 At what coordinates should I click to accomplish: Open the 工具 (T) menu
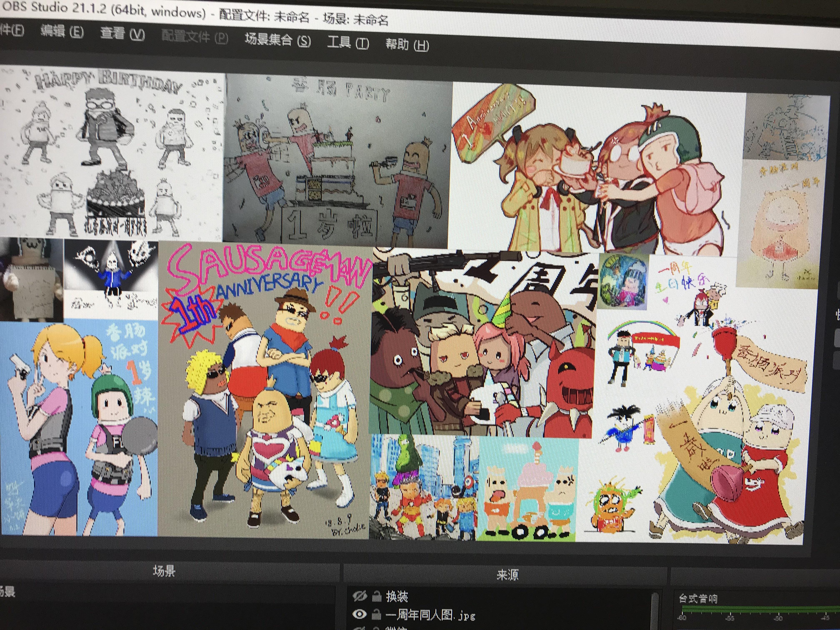[348, 42]
